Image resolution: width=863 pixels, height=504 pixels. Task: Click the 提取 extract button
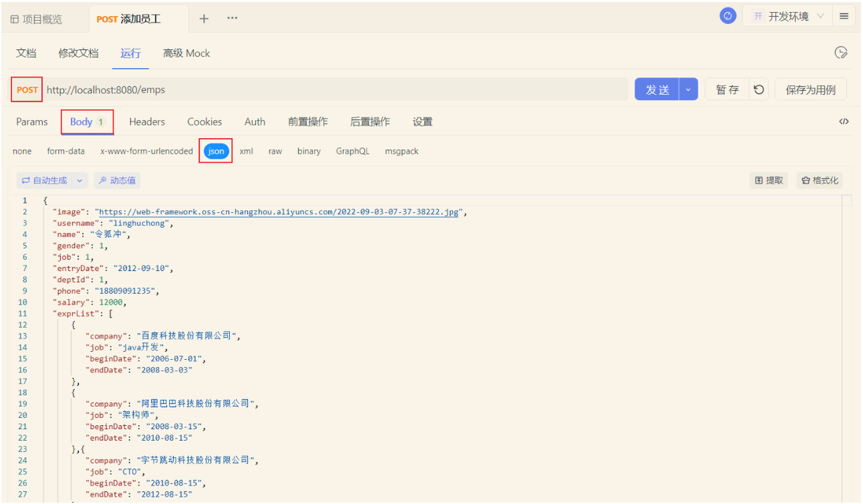pyautogui.click(x=769, y=181)
